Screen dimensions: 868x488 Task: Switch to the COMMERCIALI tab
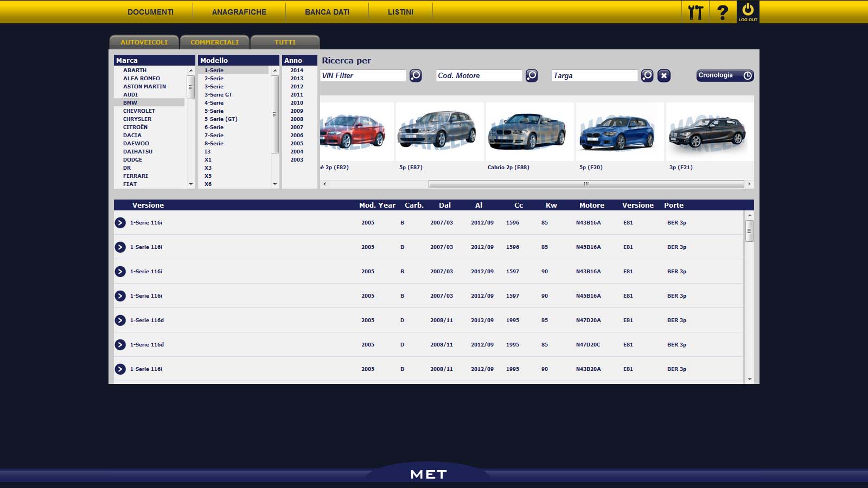coord(214,42)
